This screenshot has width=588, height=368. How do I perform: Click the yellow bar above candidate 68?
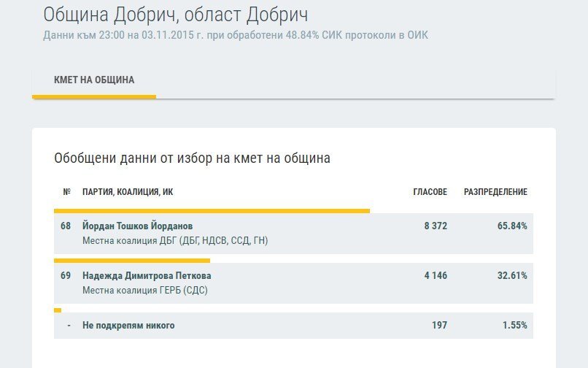[x=212, y=211]
